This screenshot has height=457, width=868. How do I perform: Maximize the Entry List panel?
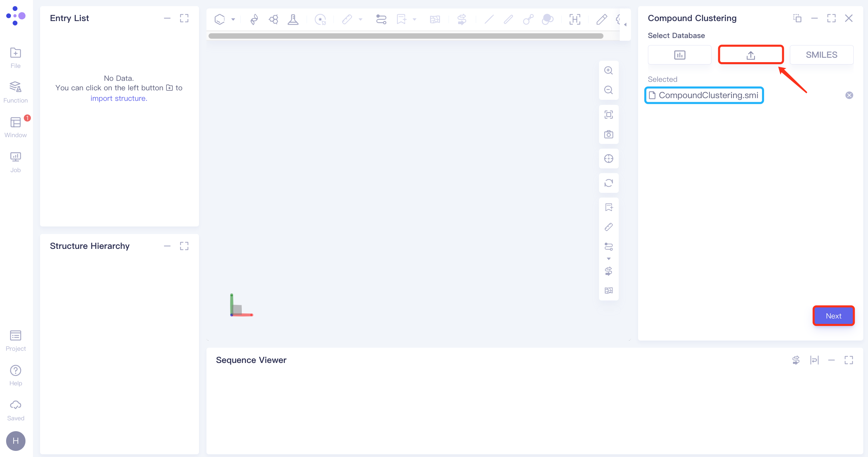[x=184, y=18]
